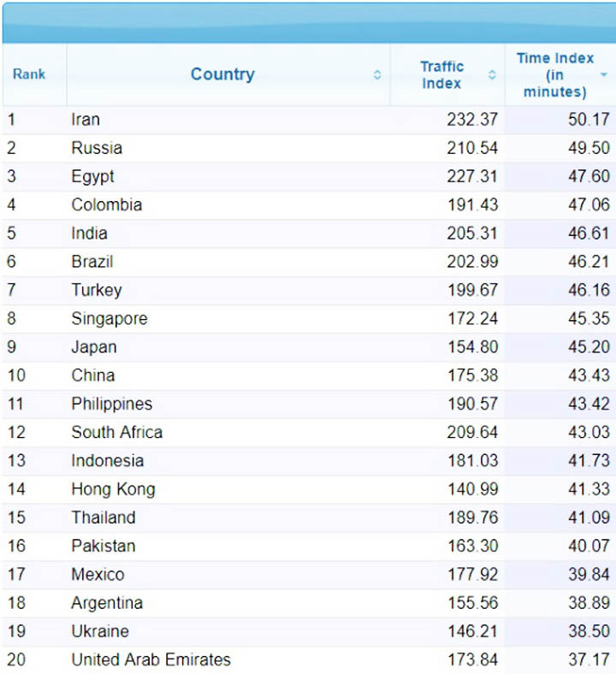
Task: Click the Traffic Index sort arrows icon
Action: pos(492,75)
